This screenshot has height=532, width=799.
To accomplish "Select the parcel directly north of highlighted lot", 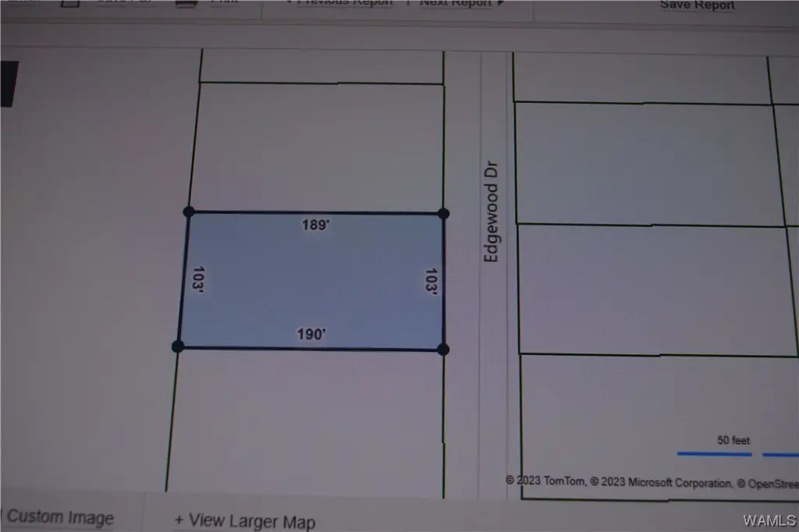I will click(316, 147).
